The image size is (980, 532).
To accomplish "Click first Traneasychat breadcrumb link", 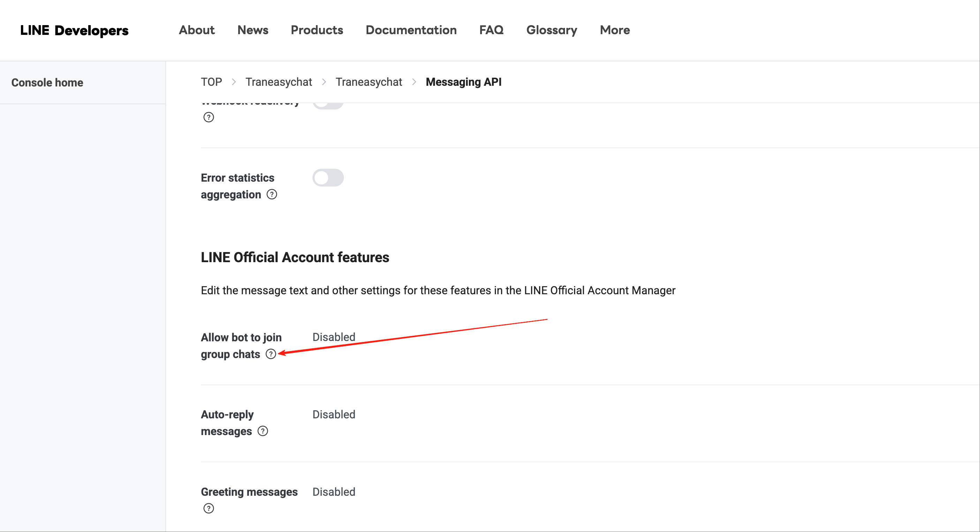I will 278,82.
